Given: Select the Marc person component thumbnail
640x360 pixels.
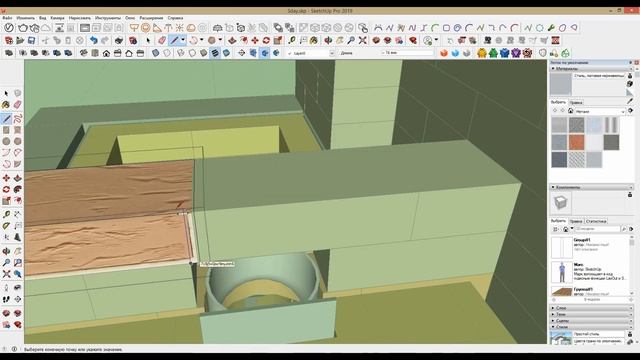Looking at the screenshot, I should 562,272.
